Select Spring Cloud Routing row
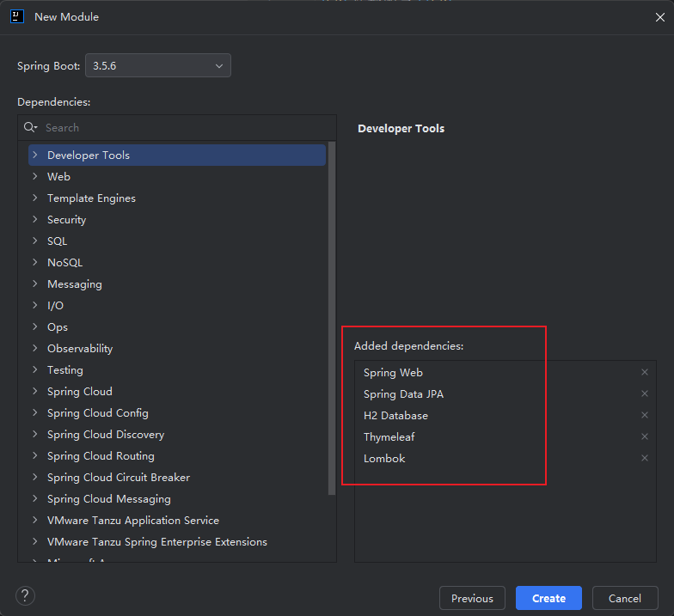674x616 pixels. [x=177, y=455]
